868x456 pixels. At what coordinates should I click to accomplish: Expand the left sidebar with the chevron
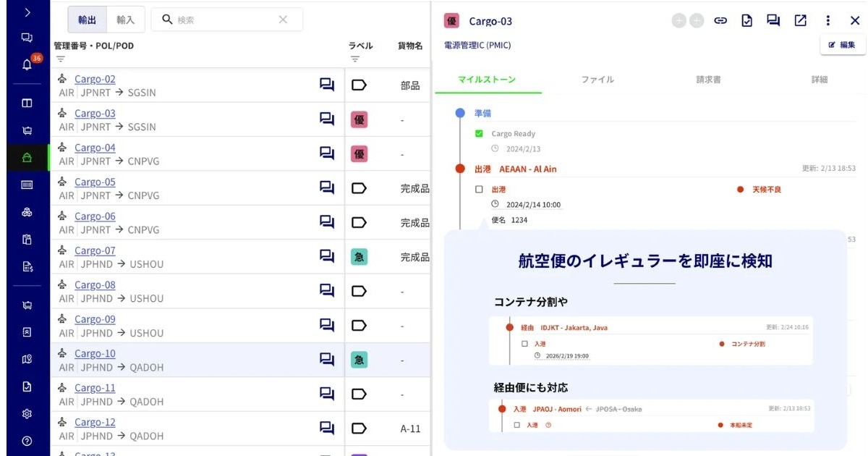coord(27,12)
